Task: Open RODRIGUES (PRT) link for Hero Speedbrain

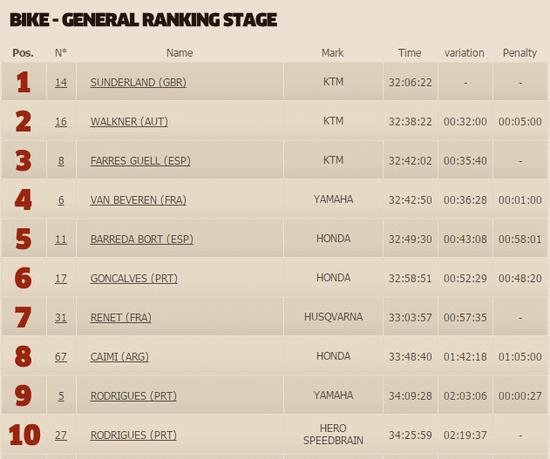Action: click(133, 436)
